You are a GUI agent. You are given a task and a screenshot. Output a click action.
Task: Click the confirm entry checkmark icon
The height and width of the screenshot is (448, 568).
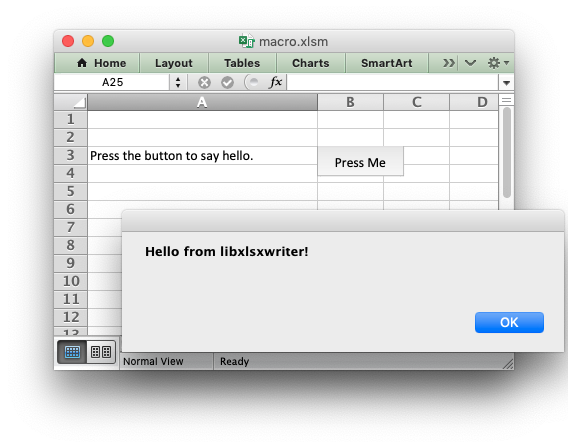[227, 83]
